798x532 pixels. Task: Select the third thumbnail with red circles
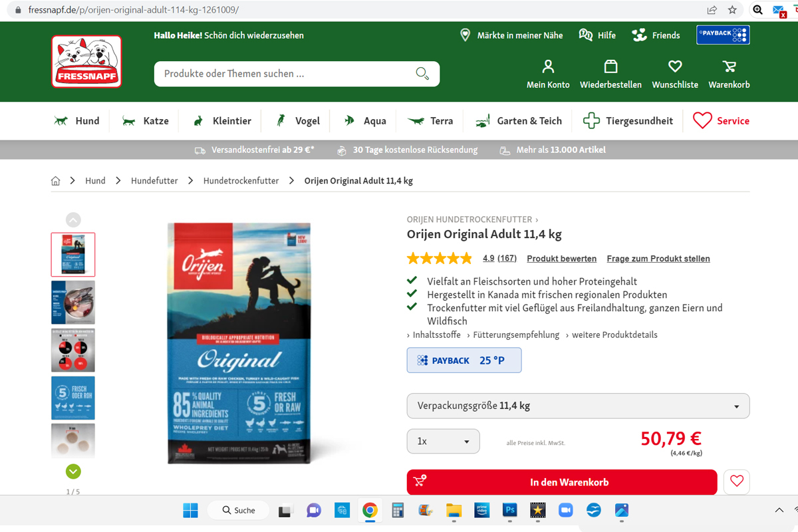[x=73, y=350]
